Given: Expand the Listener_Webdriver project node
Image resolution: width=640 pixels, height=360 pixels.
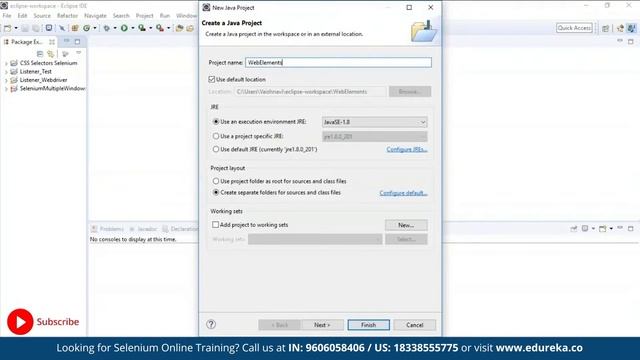Looking at the screenshot, I should (x=6, y=80).
